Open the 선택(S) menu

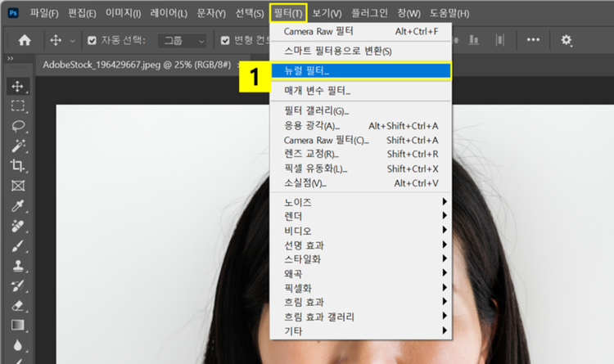pyautogui.click(x=250, y=13)
